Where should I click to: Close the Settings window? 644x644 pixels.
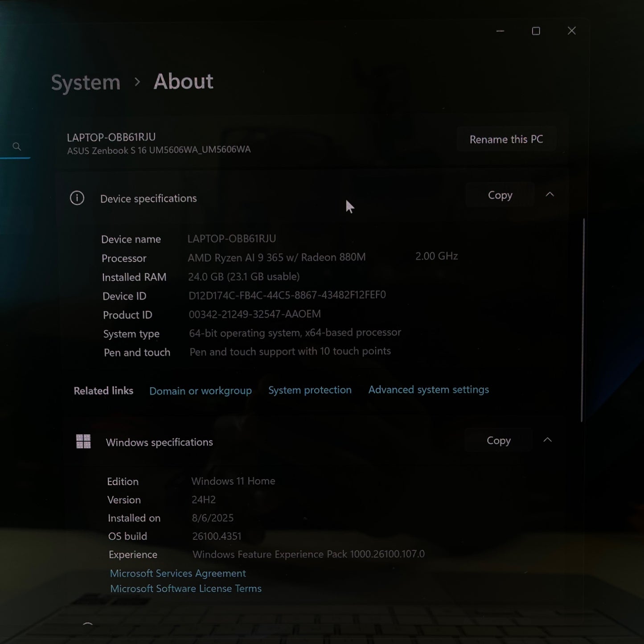tap(572, 31)
